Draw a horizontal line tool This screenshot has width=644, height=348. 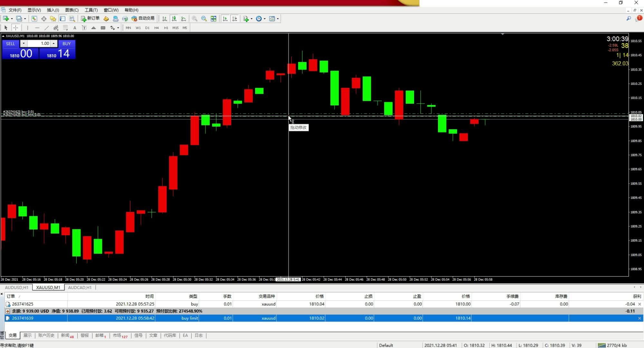tap(37, 28)
